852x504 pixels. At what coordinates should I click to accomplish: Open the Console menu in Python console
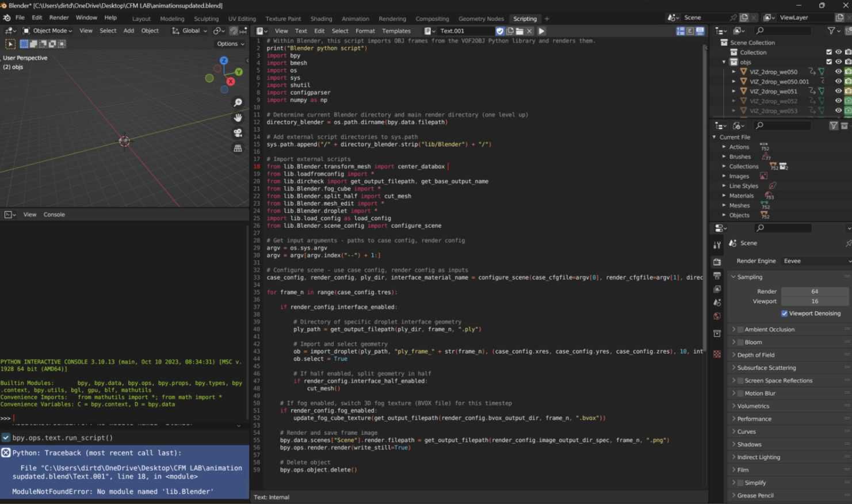[x=54, y=215]
